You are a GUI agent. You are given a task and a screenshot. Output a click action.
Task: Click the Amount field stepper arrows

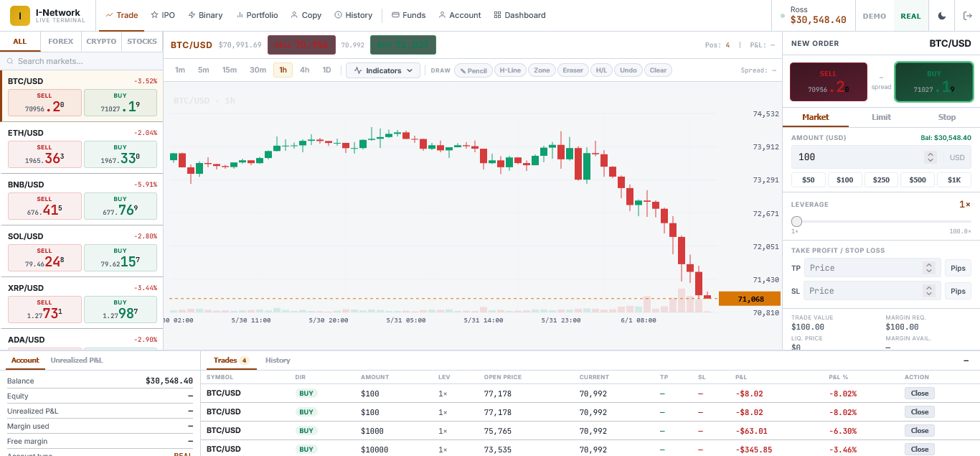930,157
